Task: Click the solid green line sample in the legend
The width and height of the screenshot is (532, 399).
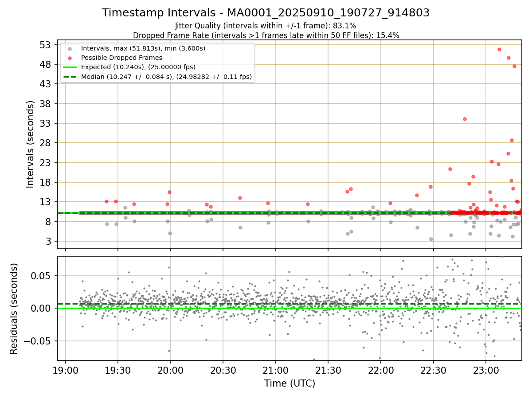Action: 70,67
